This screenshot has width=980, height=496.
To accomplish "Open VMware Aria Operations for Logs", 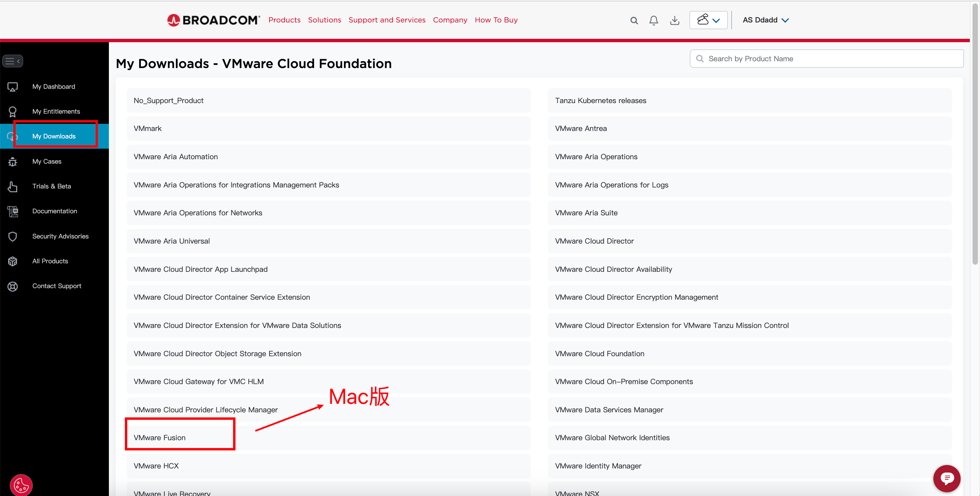I will 749,185.
